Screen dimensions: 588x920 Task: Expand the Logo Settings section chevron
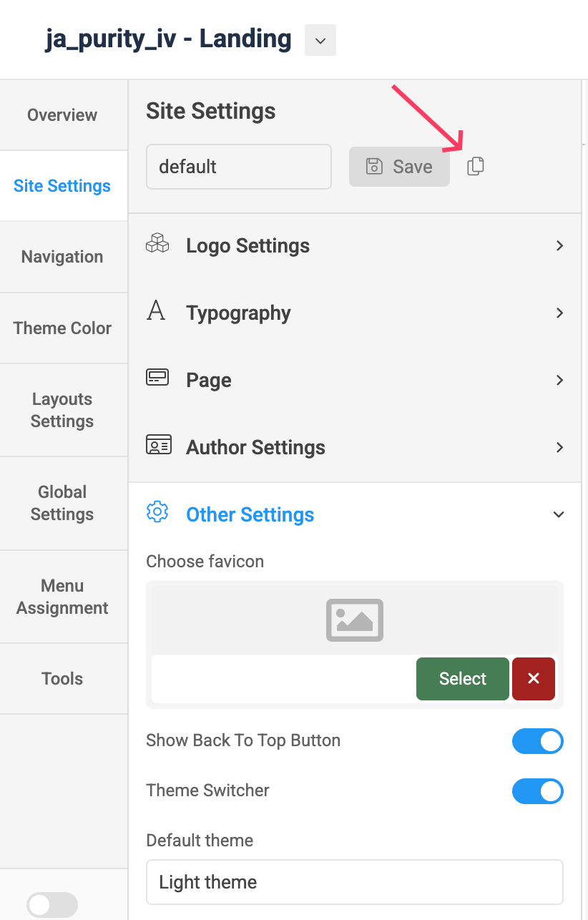560,245
